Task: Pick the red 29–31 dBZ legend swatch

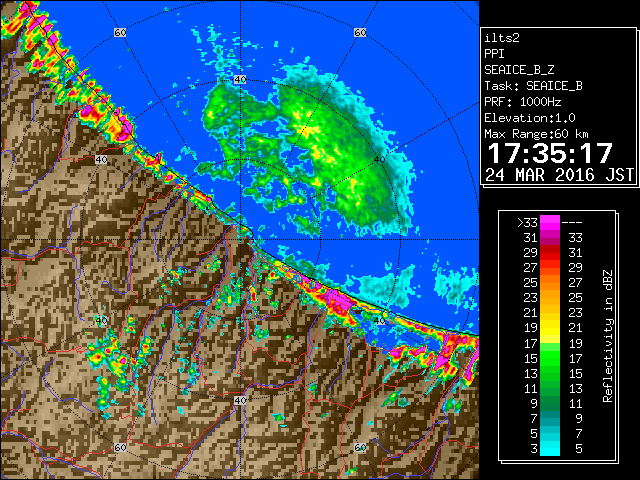Action: pos(550,253)
